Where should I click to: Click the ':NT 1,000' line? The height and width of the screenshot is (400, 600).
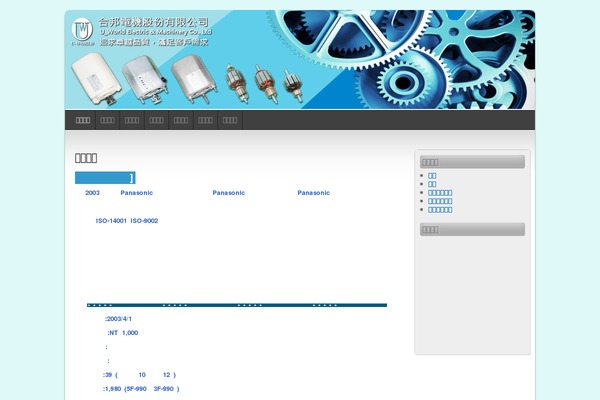point(123,333)
